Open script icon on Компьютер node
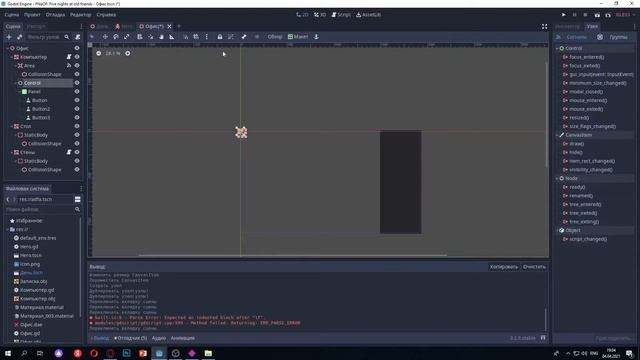The width and height of the screenshot is (640, 360). click(x=69, y=57)
